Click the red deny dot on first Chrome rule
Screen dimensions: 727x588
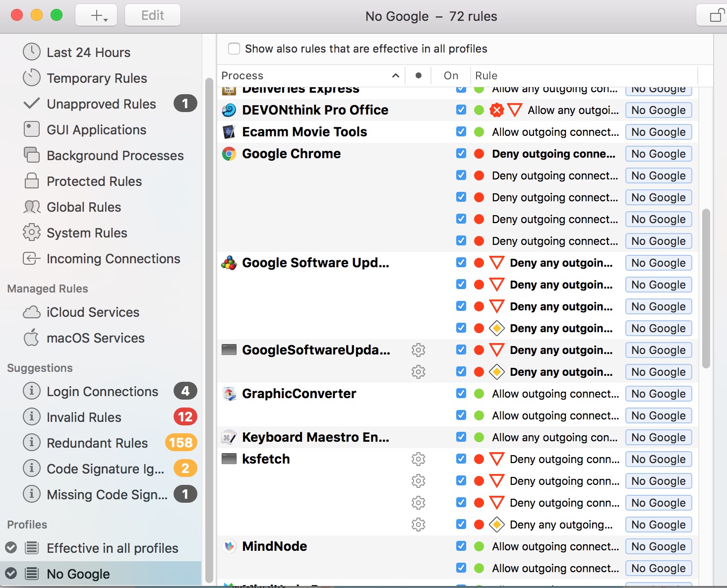(479, 154)
